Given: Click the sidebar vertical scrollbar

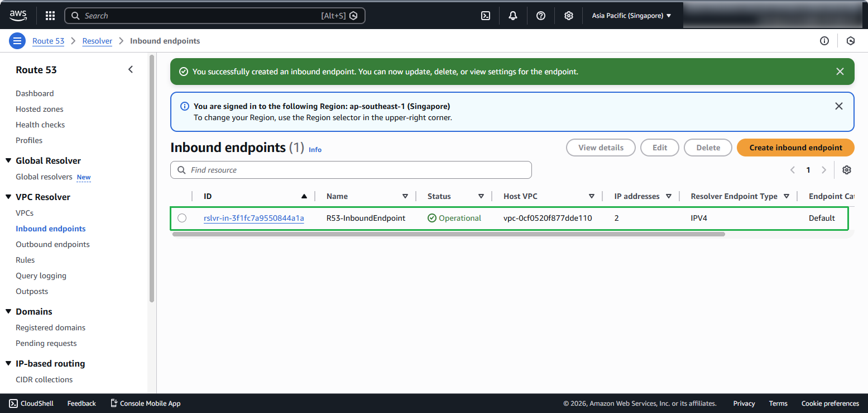Looking at the screenshot, I should click(152, 179).
